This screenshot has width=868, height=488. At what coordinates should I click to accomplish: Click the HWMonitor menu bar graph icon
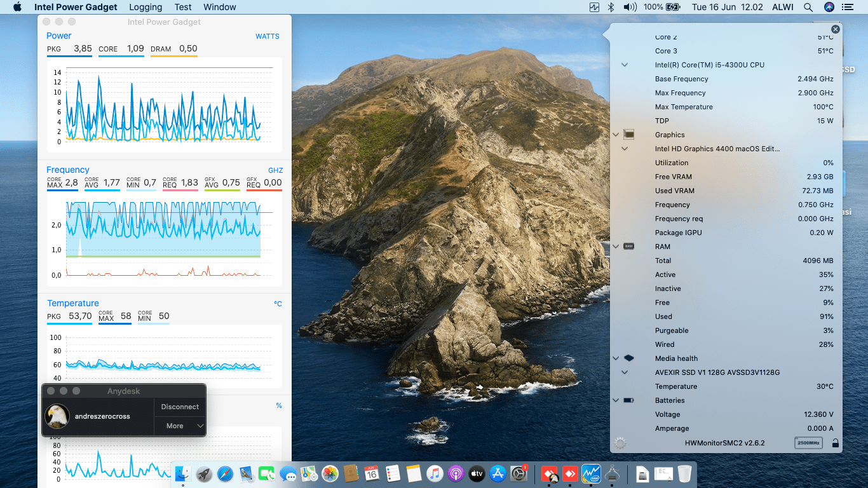click(x=594, y=7)
